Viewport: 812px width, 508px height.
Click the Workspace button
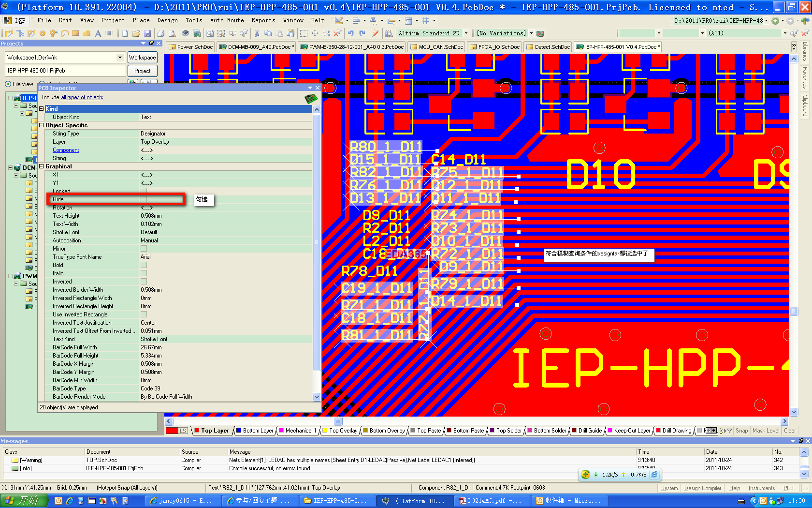(142, 58)
